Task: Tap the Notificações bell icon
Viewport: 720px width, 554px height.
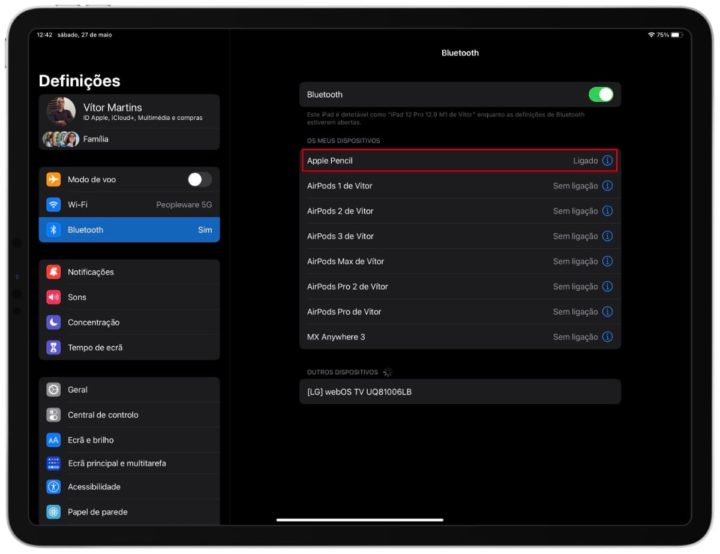Action: [53, 272]
